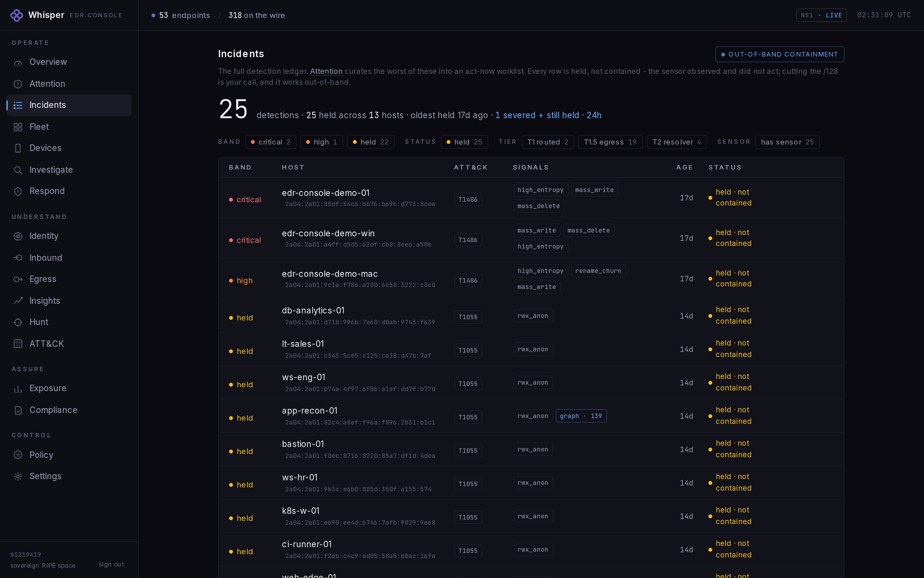
Task: Click the Settings gear icon
Action: click(18, 477)
